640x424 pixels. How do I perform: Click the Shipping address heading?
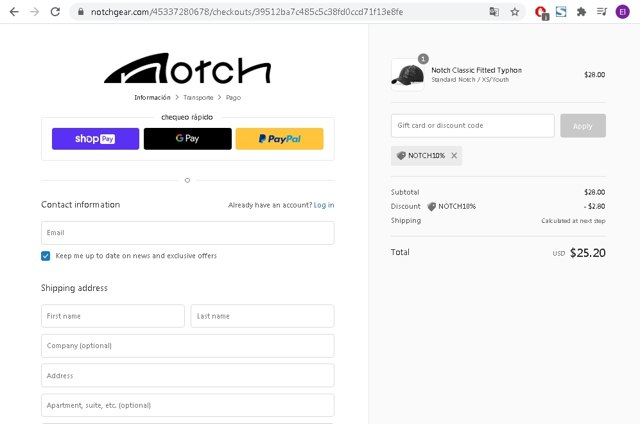pos(74,288)
